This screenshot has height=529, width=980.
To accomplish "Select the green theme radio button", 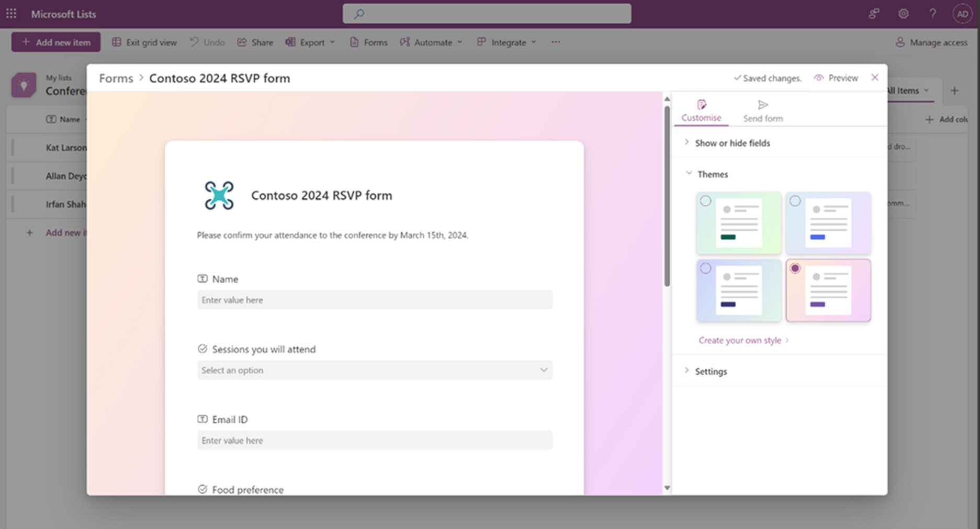I will (707, 200).
